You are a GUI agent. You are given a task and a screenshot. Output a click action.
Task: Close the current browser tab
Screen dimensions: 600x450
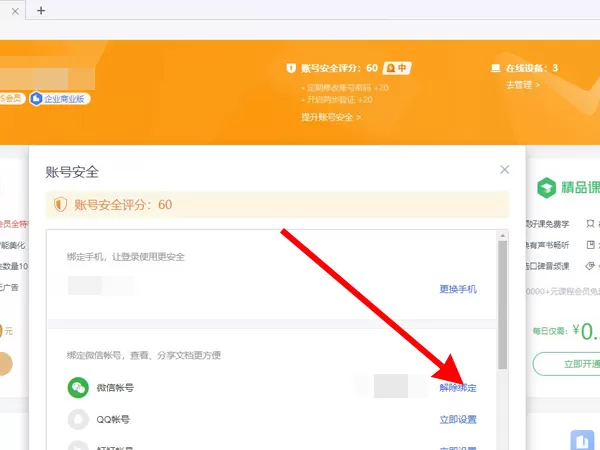(x=15, y=11)
